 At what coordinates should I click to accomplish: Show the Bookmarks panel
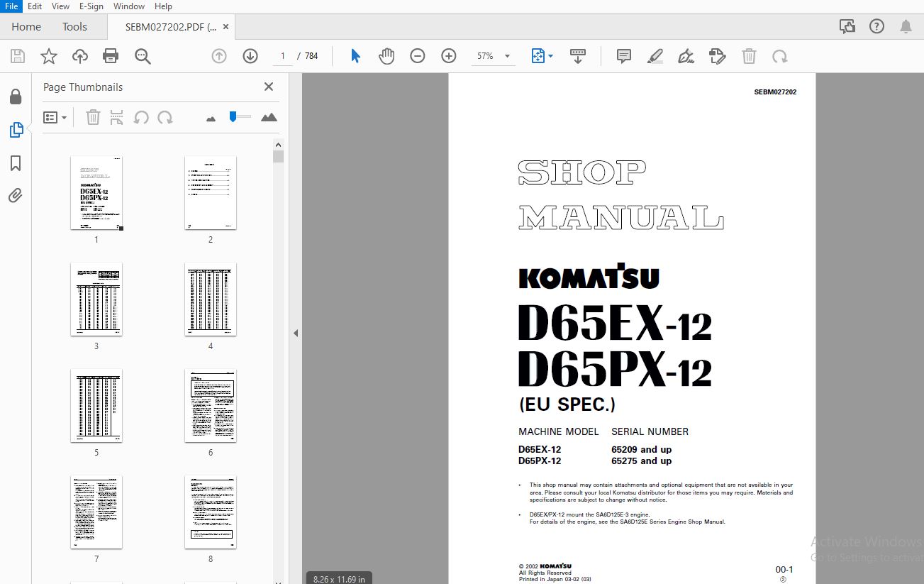click(15, 163)
